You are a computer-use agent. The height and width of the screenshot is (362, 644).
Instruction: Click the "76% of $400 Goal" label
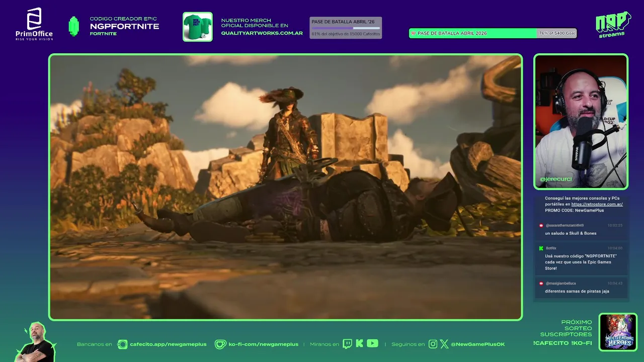(556, 33)
